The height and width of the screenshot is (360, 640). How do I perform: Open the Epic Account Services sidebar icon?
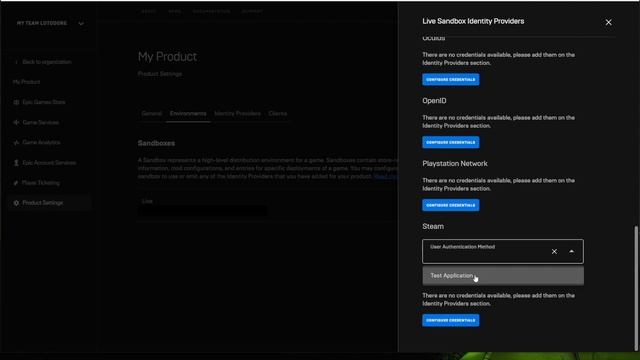point(16,163)
